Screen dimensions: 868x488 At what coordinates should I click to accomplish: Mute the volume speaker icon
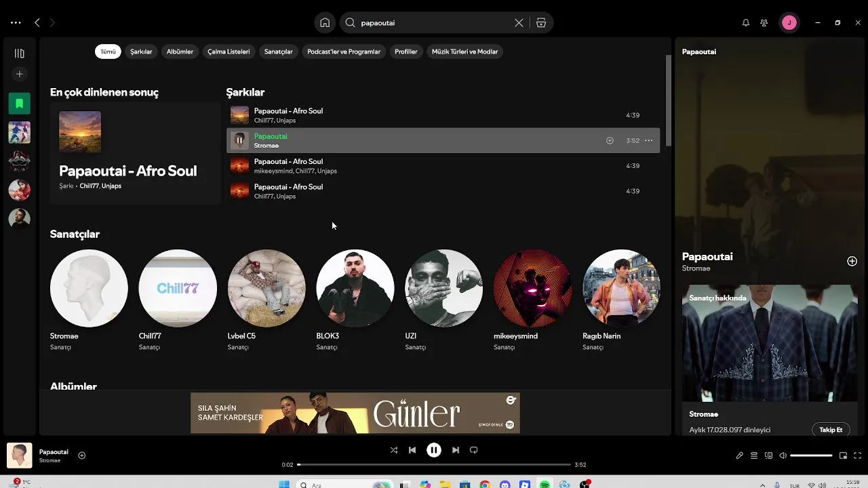click(x=783, y=455)
